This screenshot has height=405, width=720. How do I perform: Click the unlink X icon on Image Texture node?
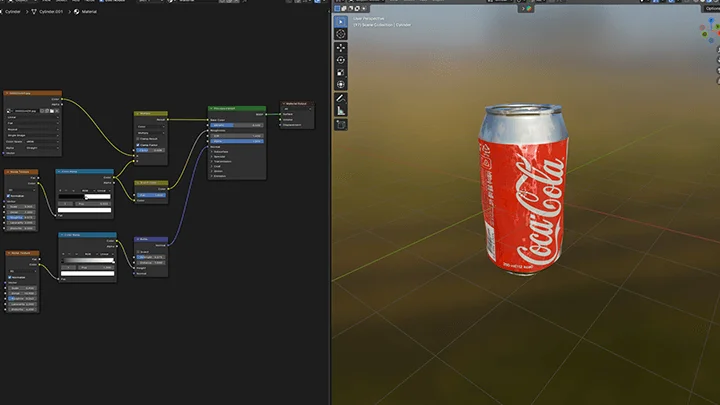pyautogui.click(x=57, y=111)
